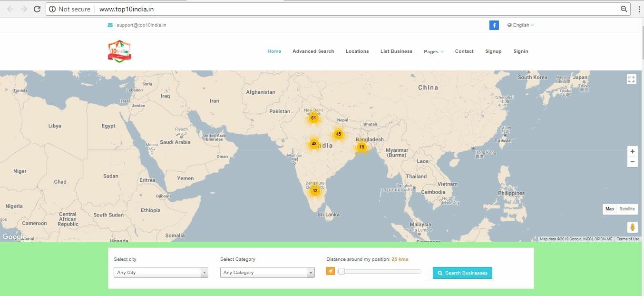Screen dimensions: 644x296
Task: Reload the page using browser refresh icon
Action: (x=37, y=9)
